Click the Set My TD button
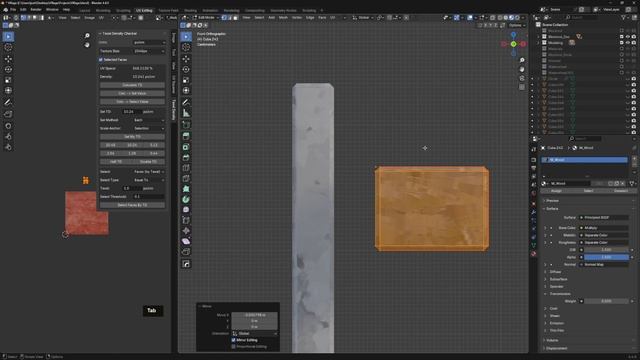The height and width of the screenshot is (360, 640). pyautogui.click(x=132, y=137)
